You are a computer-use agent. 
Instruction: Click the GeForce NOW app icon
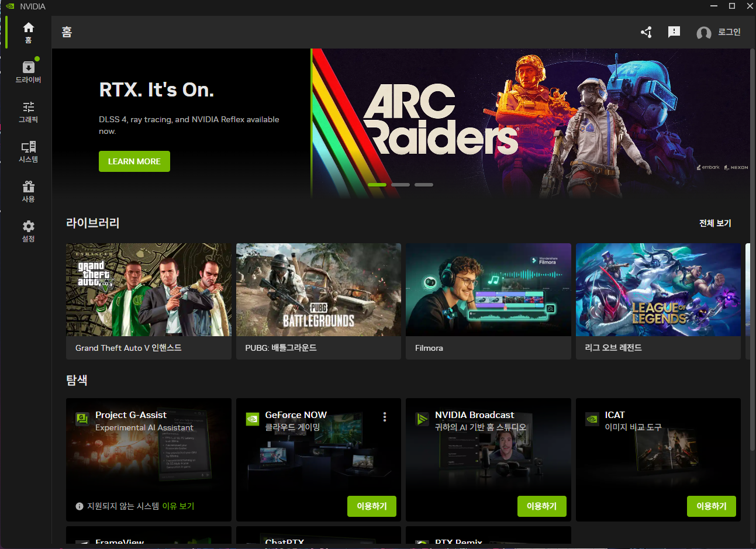tap(253, 419)
